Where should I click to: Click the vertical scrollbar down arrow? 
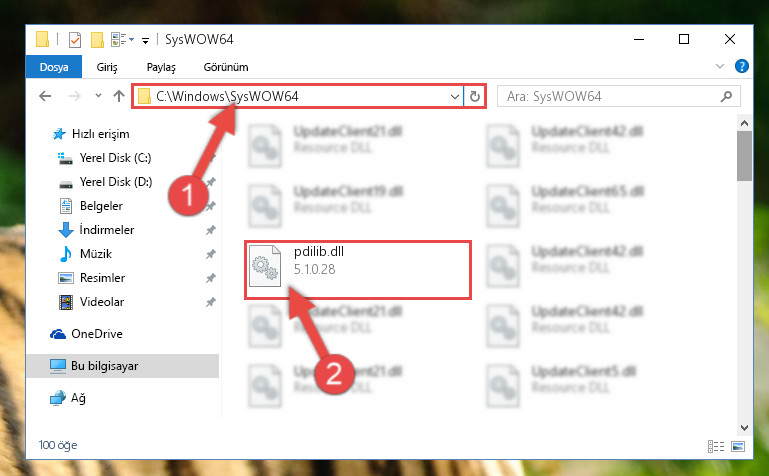click(744, 427)
